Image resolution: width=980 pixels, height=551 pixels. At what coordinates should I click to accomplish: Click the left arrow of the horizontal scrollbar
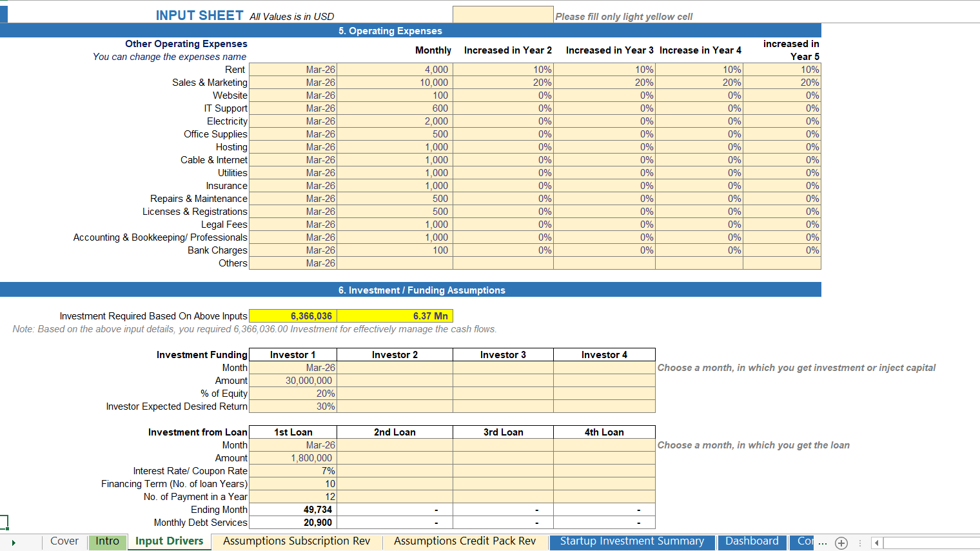[877, 543]
